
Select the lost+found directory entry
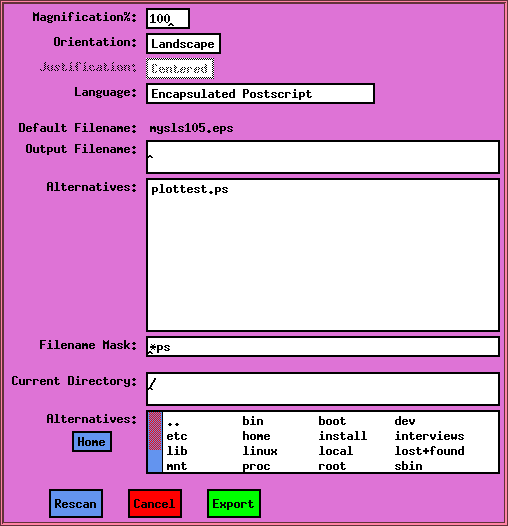pos(429,451)
